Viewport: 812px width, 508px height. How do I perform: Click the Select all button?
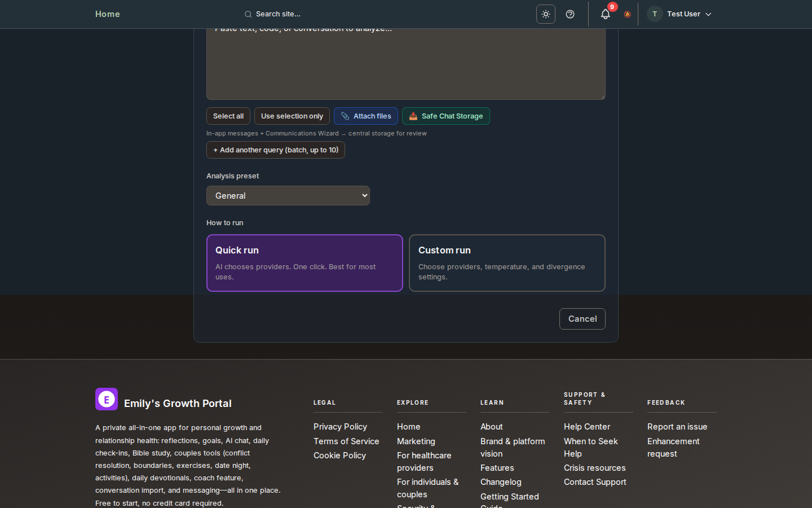228,116
